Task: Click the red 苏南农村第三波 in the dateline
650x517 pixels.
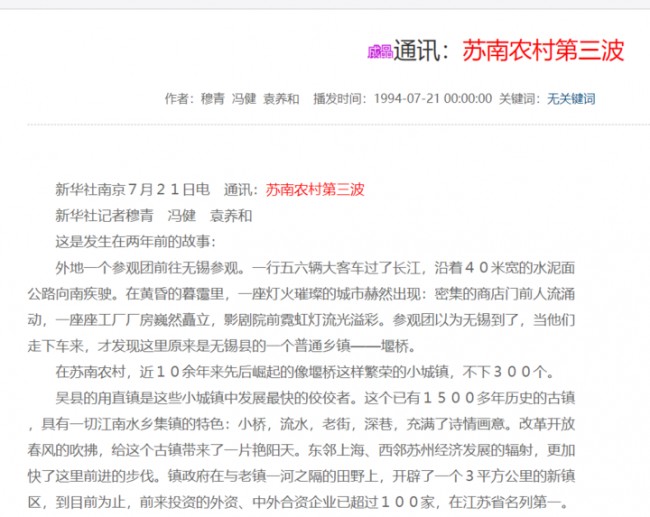Action: [x=315, y=189]
